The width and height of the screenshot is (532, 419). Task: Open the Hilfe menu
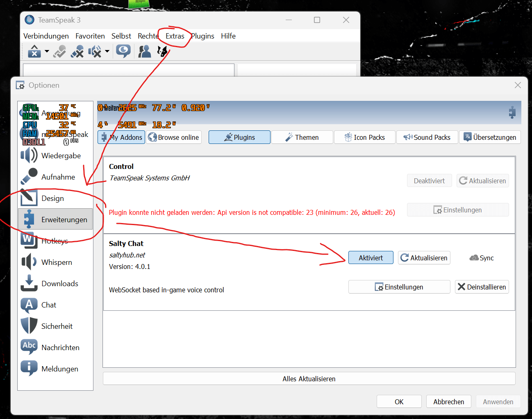(x=228, y=36)
